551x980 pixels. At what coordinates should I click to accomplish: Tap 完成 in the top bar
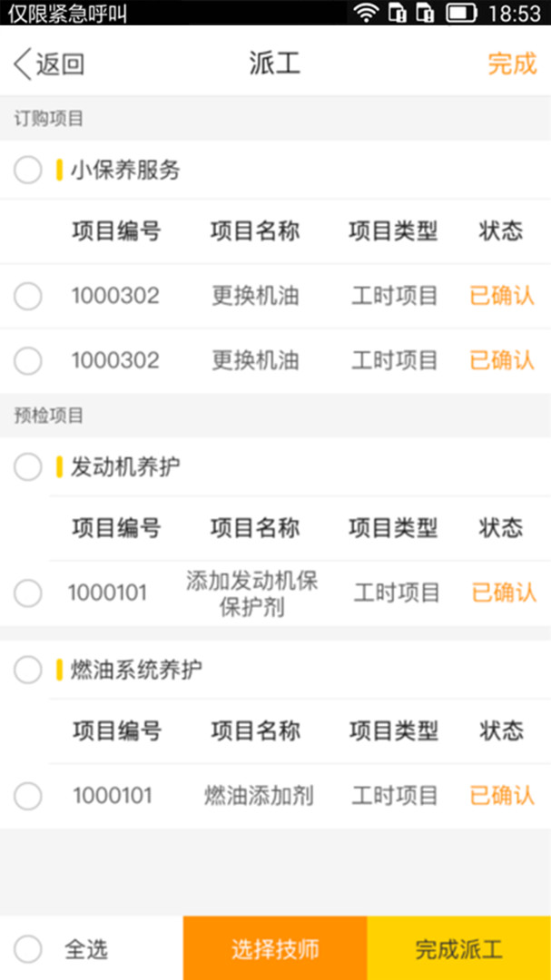click(x=512, y=64)
